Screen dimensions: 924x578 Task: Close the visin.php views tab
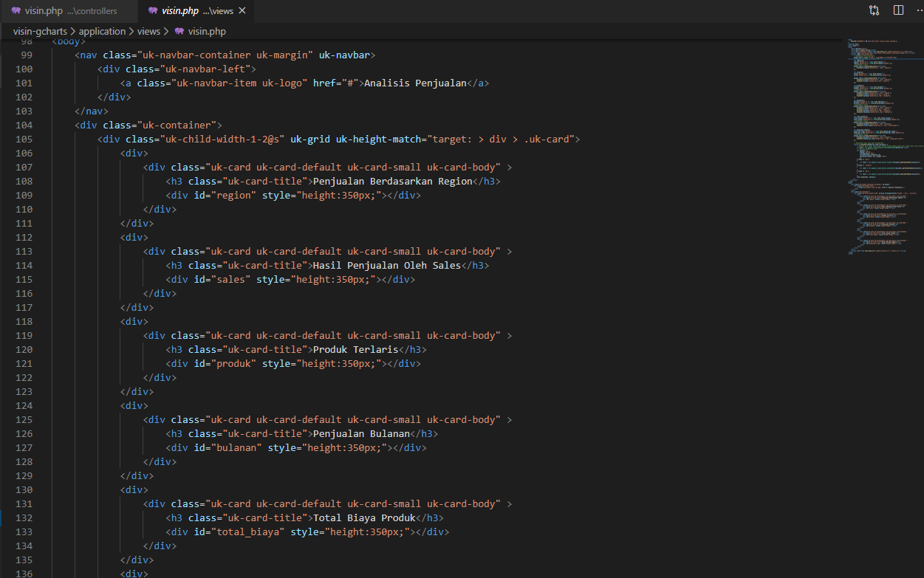click(242, 11)
